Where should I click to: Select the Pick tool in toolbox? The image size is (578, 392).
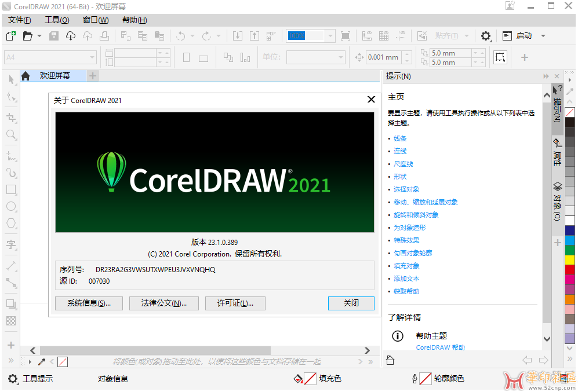click(x=12, y=80)
